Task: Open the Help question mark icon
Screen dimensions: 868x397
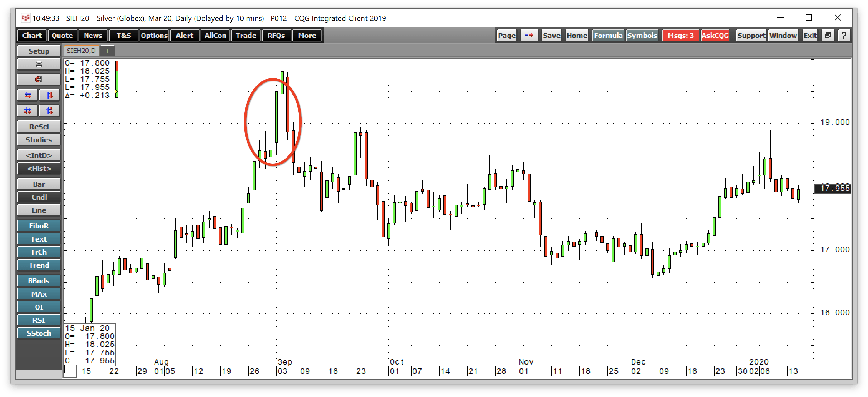Action: coord(844,35)
